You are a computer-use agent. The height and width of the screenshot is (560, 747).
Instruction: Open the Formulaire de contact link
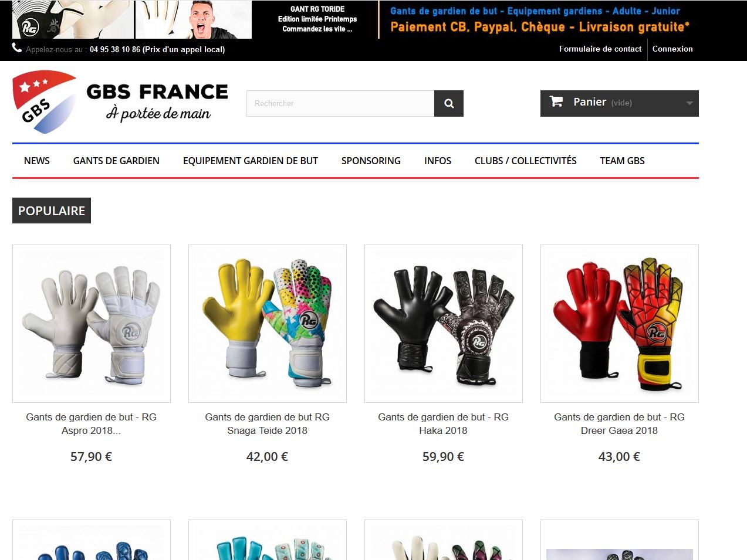point(600,49)
